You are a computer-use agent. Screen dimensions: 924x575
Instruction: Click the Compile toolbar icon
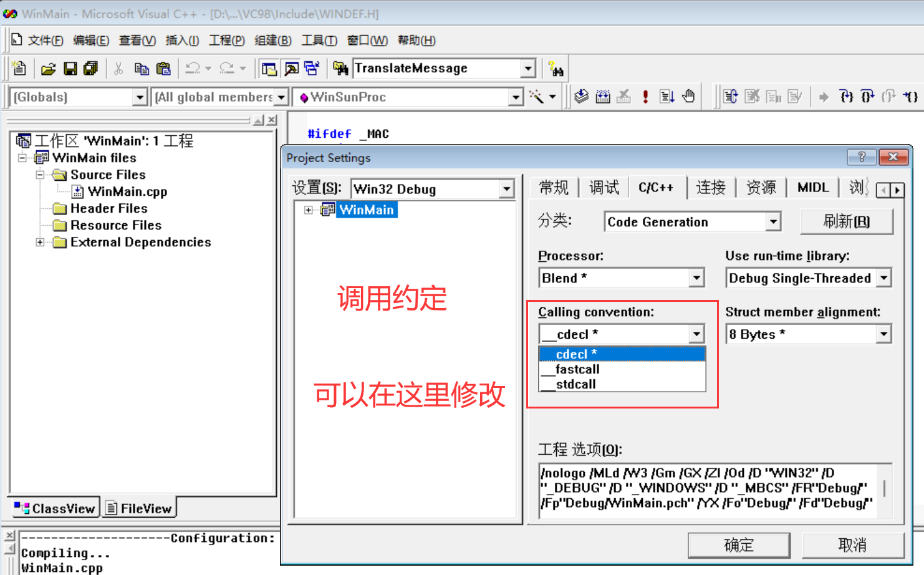(x=581, y=97)
